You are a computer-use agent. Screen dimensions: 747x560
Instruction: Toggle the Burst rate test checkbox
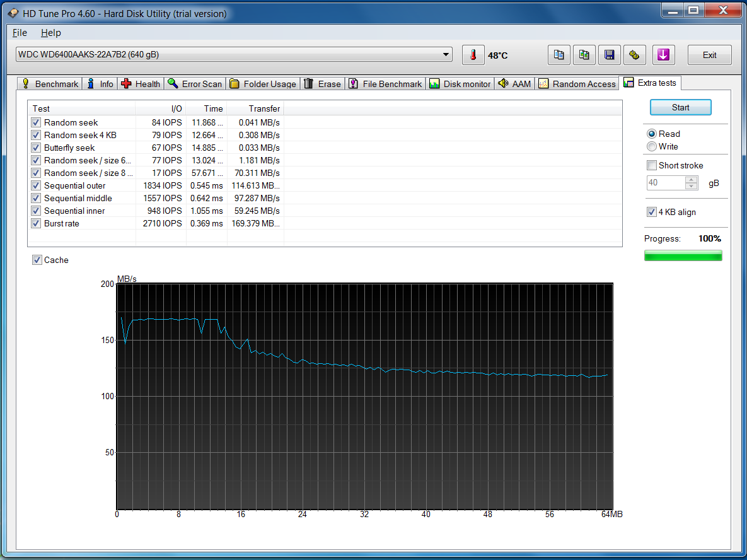[x=36, y=223]
